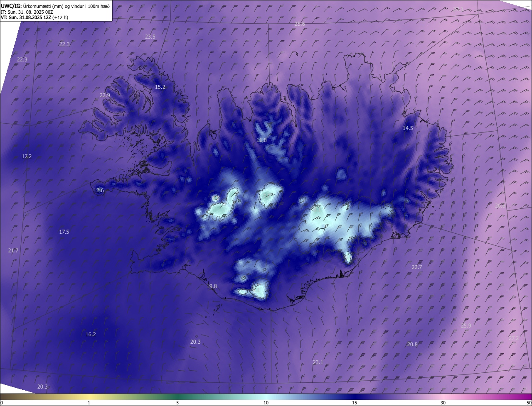532x406 pixels.
Task: Click the 25.9 value label
Action: tap(466, 326)
